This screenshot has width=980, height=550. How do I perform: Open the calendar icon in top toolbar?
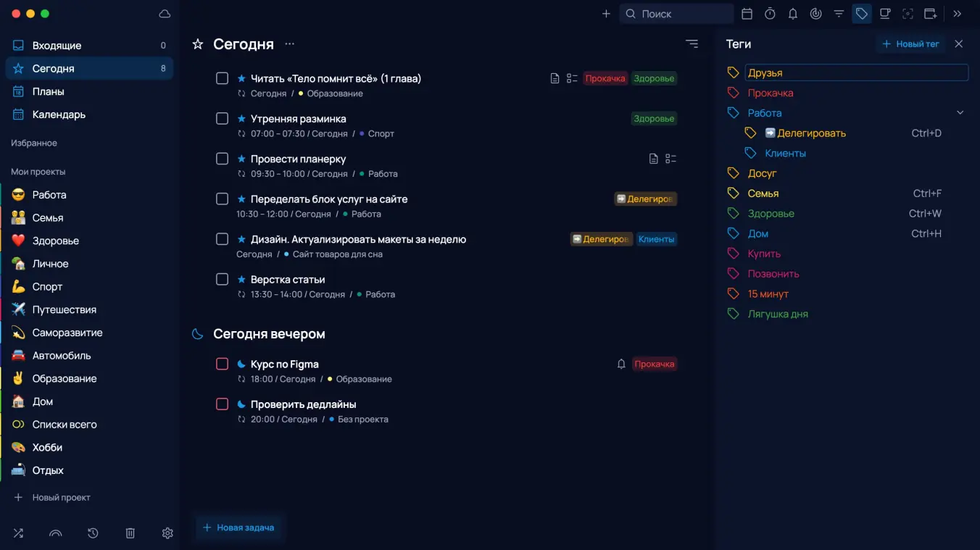[x=747, y=14]
